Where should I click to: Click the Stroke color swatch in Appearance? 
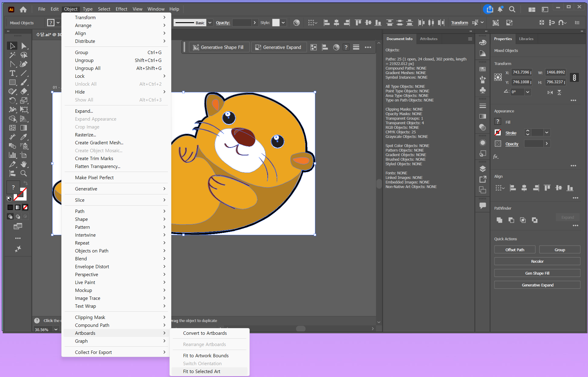tap(498, 133)
